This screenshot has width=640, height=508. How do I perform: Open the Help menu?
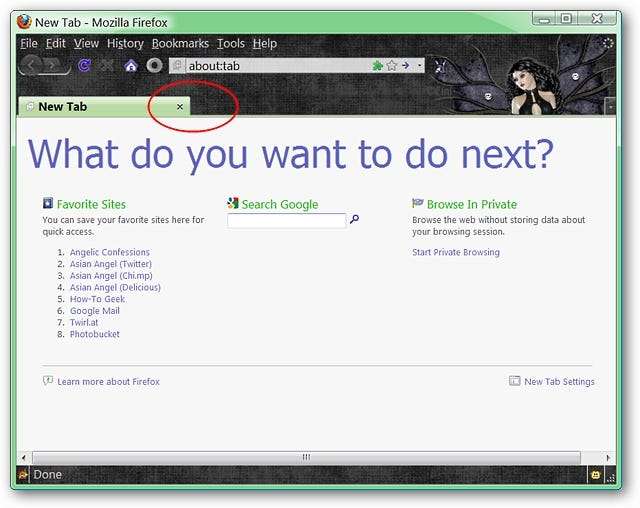pyautogui.click(x=264, y=43)
